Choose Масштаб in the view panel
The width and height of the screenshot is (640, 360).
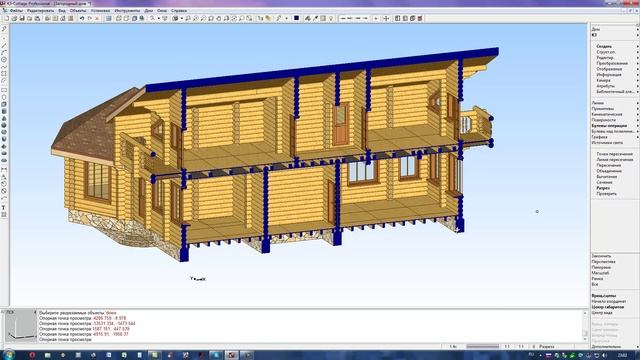pyautogui.click(x=600, y=273)
